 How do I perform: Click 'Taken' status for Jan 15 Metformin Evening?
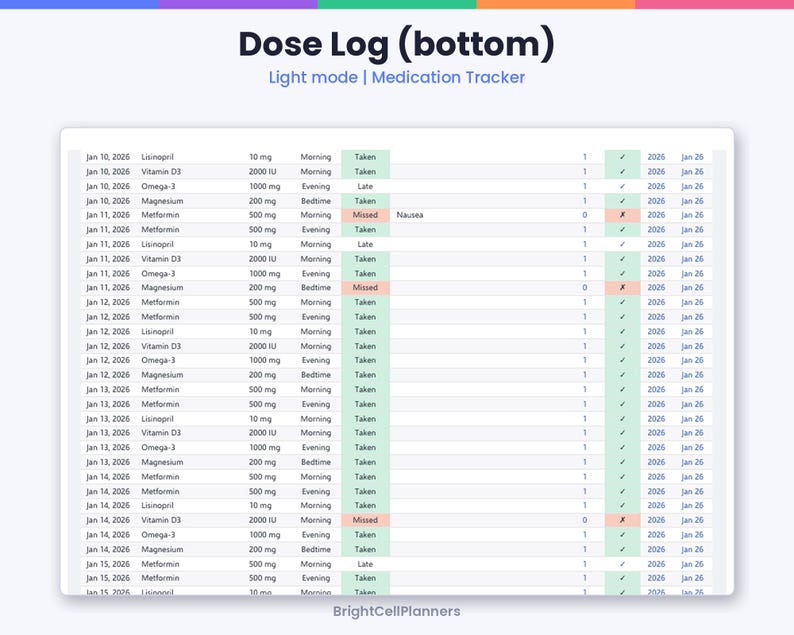click(x=365, y=578)
